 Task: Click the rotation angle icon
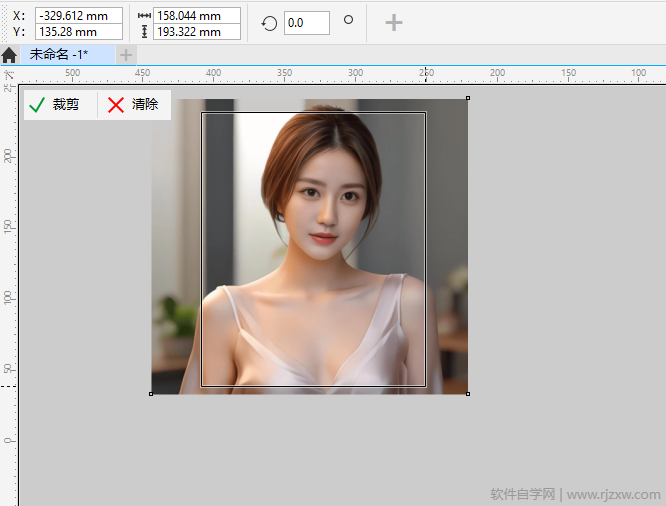point(269,23)
